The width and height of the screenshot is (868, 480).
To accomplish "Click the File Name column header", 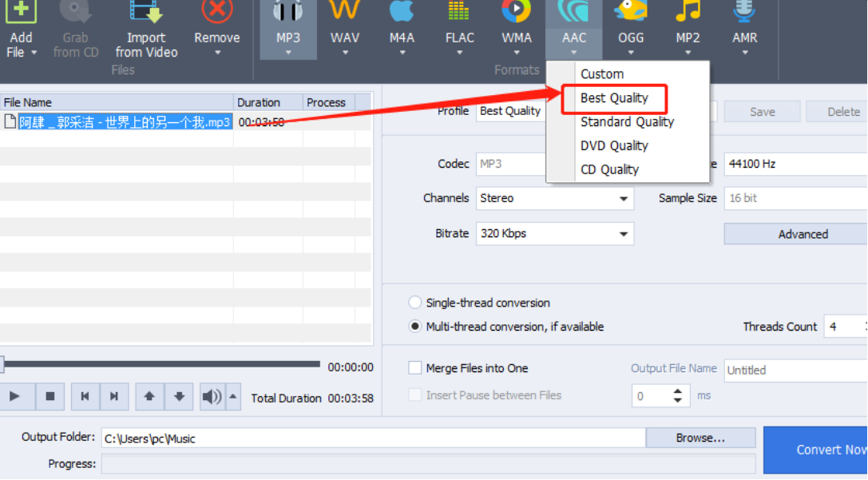I will point(117,102).
